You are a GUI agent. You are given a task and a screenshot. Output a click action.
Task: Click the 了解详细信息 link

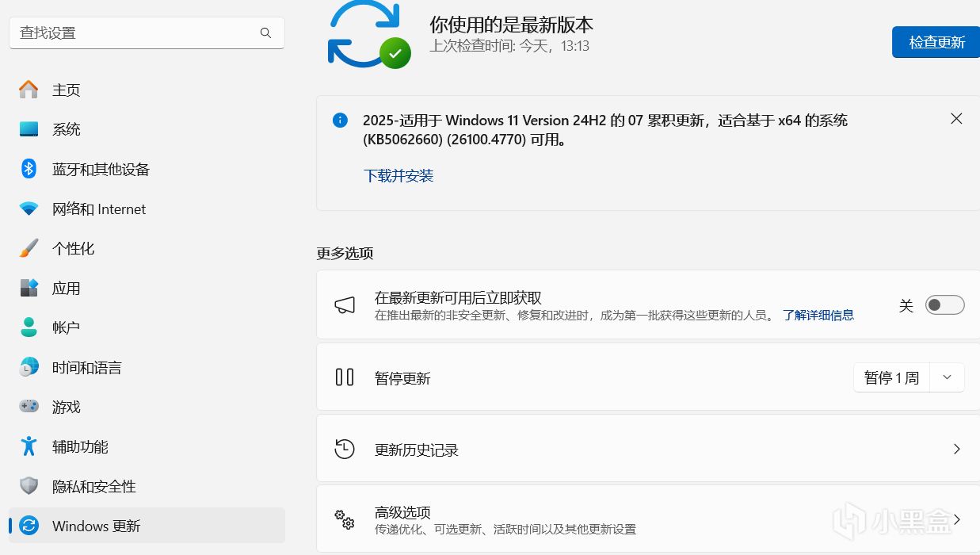pyautogui.click(x=818, y=315)
